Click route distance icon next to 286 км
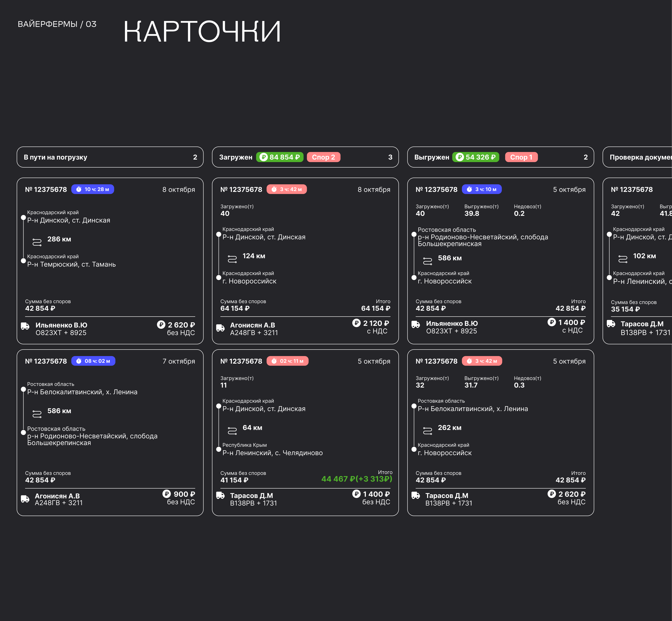Viewport: 672px width, 621px height. click(x=37, y=242)
